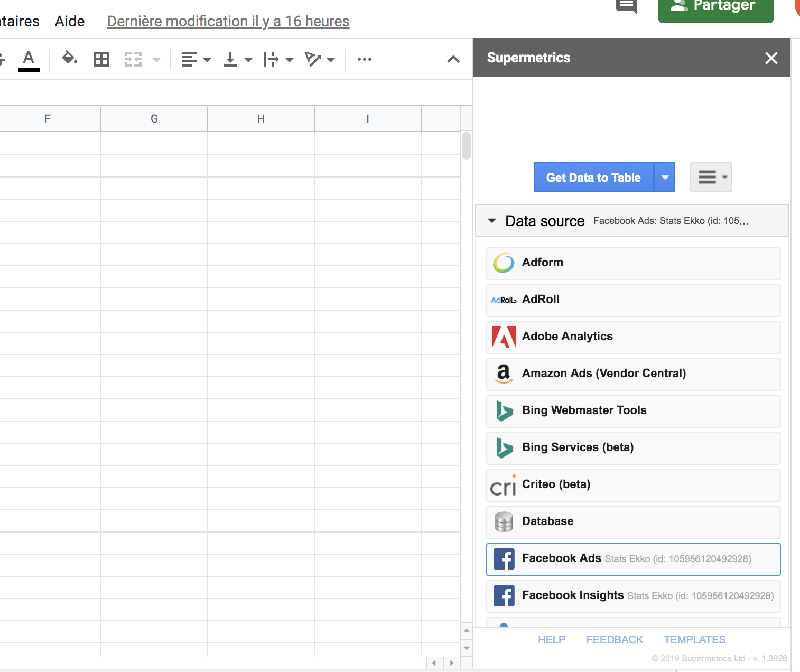The height and width of the screenshot is (672, 800).
Task: Open the Supermetrics hamburger menu
Action: [x=711, y=177]
